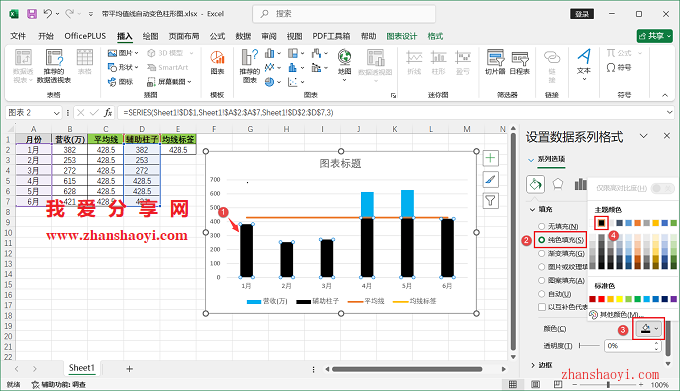This screenshot has width=680, height=391.
Task: Open the Page Layout (页面布局) tab
Action: 184,36
